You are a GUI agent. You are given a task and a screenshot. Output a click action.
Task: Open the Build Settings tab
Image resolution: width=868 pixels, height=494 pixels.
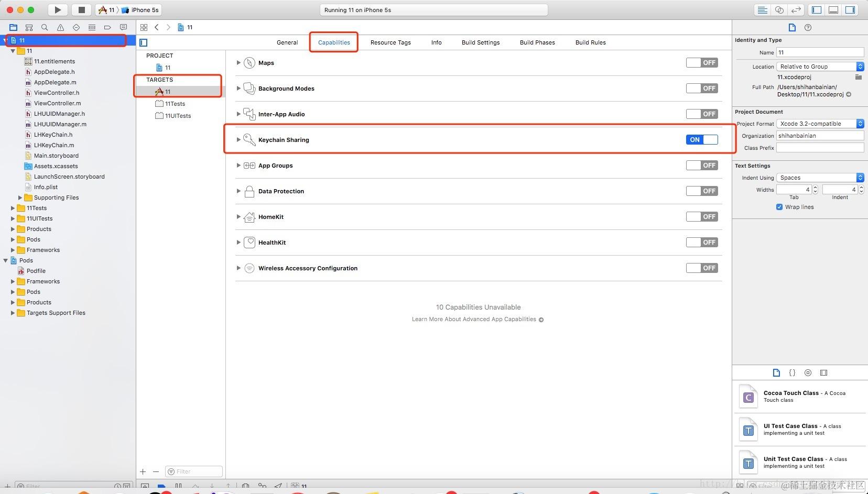pyautogui.click(x=481, y=42)
